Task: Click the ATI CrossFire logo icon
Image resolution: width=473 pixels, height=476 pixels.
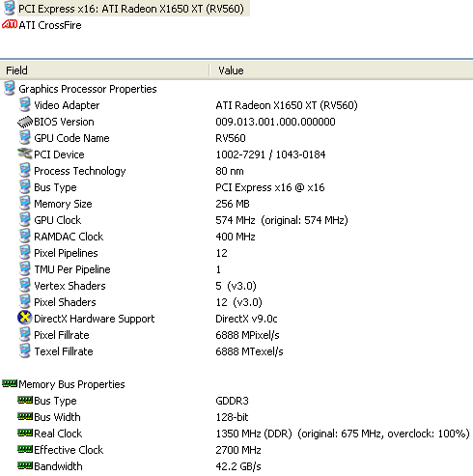Action: click(9, 24)
